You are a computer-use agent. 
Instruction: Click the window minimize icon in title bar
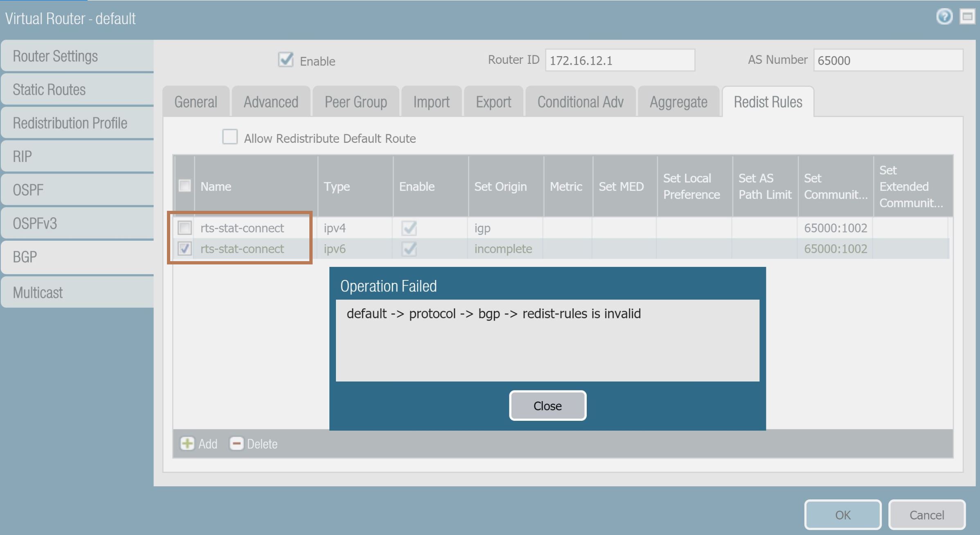967,17
